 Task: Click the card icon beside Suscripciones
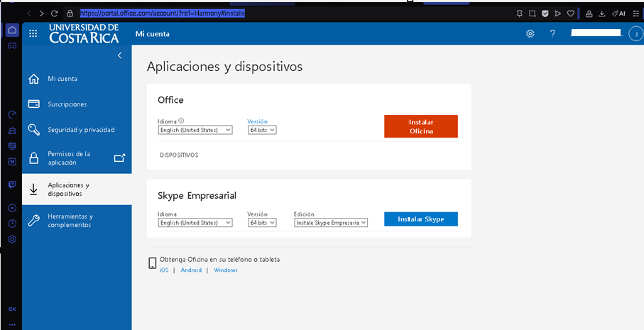click(x=33, y=104)
